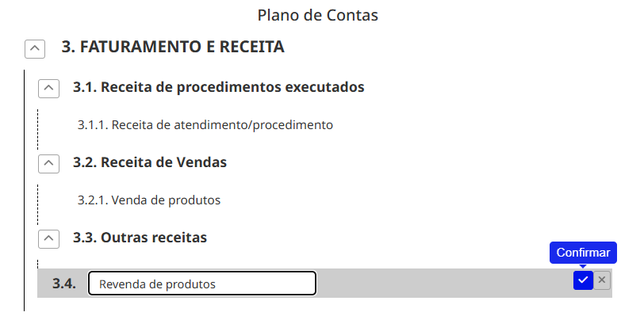This screenshot has width=644, height=316.
Task: Collapse 3.1. Receita de procedimentos executados
Action: [49, 88]
